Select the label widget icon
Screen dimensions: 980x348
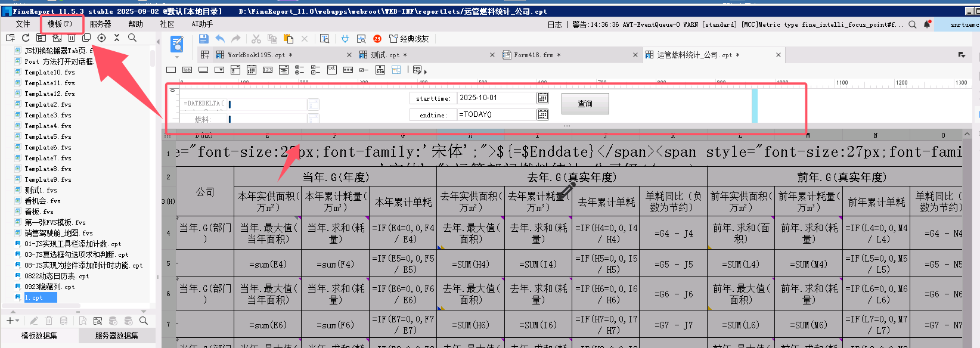click(187, 70)
